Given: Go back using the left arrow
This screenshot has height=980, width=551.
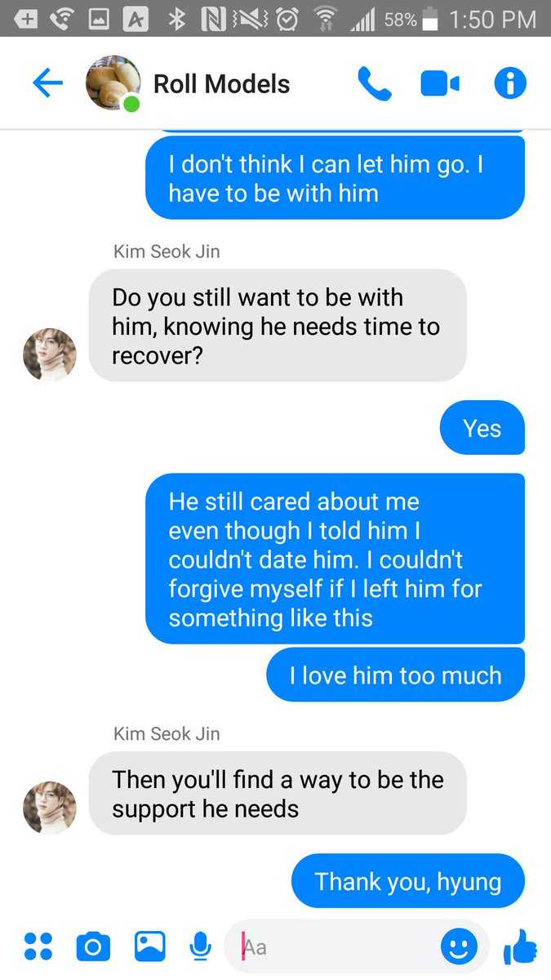Looking at the screenshot, I should tap(47, 83).
